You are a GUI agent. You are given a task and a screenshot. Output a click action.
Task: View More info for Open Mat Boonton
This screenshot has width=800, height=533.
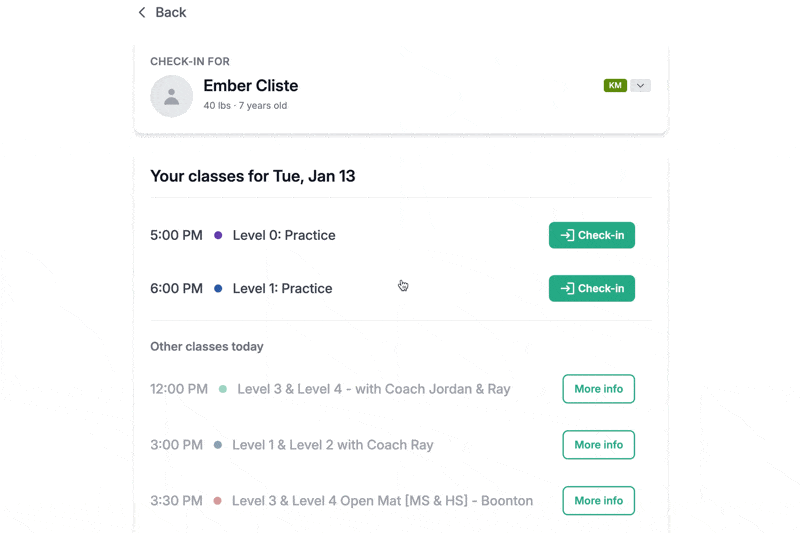pos(598,501)
